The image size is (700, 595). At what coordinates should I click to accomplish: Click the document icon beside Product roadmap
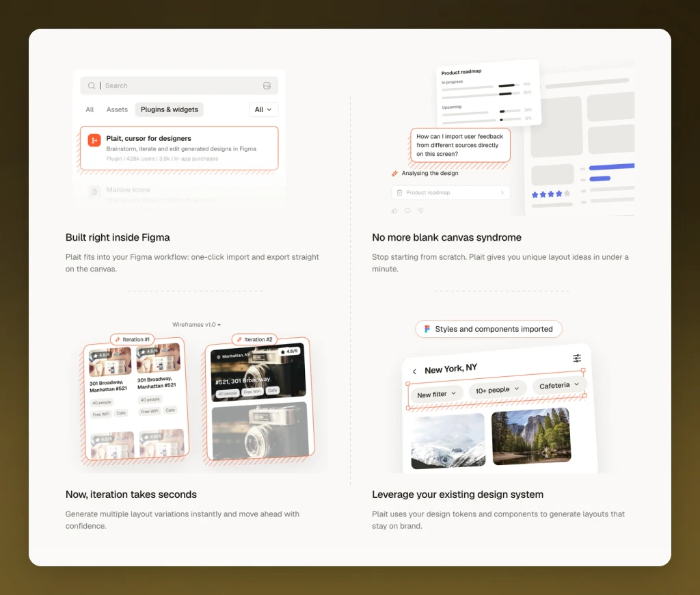(399, 193)
